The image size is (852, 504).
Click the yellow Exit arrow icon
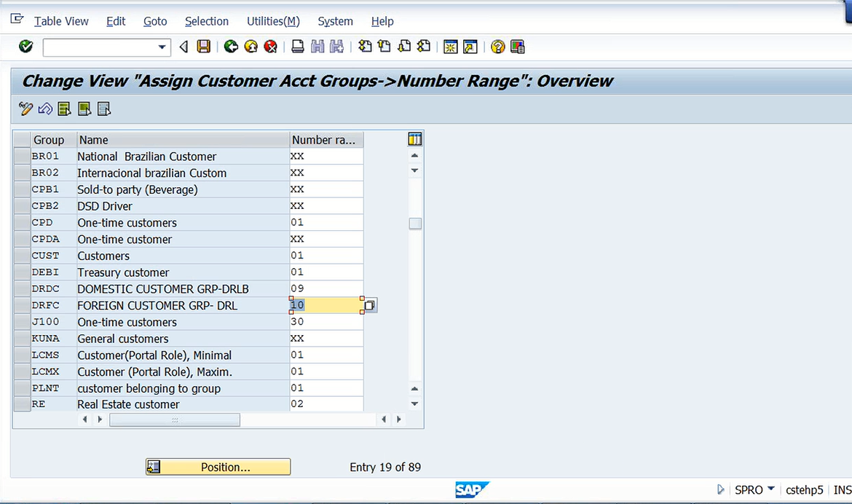[251, 47]
